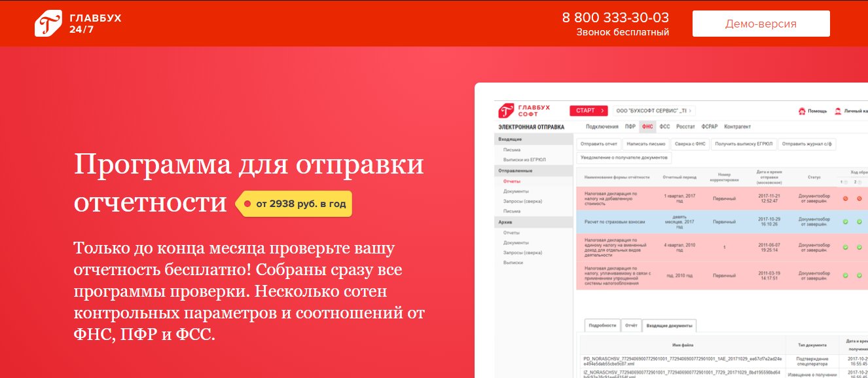The height and width of the screenshot is (378, 868).
Task: Open Документы under Архив
Action: (516, 242)
